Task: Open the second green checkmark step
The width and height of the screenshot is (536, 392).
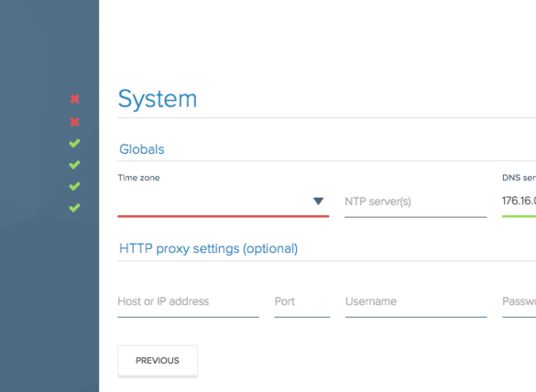Action: 74,165
